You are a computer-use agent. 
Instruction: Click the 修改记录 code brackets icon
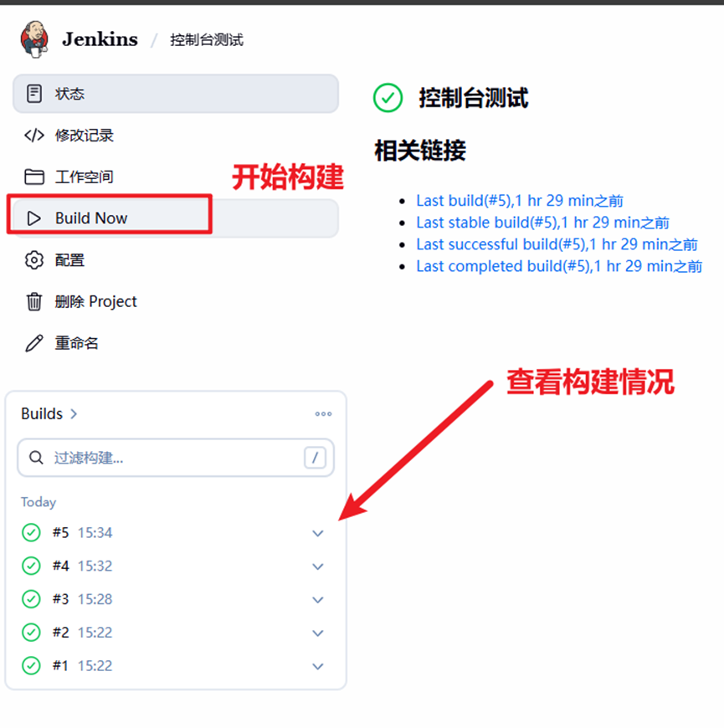coord(34,135)
